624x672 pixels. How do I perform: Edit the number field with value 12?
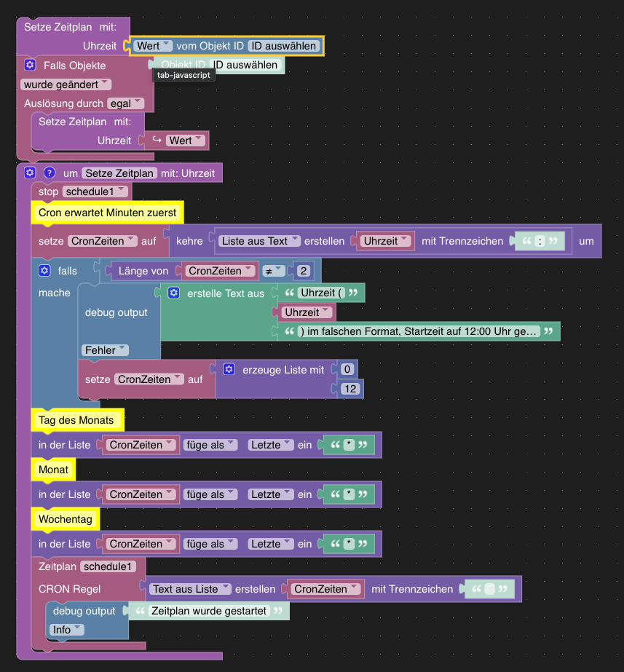[350, 389]
